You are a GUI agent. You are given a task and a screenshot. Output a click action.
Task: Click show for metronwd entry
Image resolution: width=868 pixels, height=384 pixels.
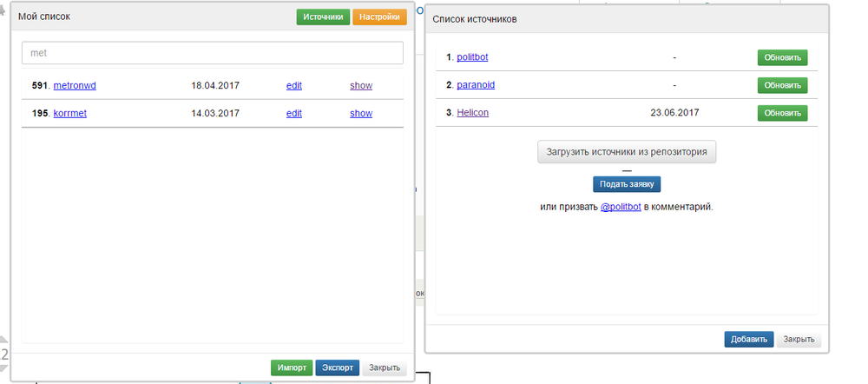(361, 86)
